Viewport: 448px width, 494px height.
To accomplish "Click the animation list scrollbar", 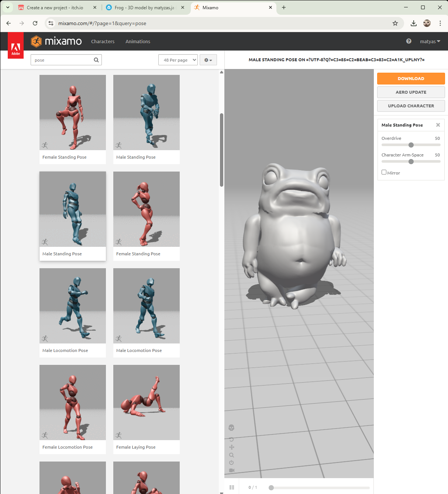I will click(x=221, y=150).
